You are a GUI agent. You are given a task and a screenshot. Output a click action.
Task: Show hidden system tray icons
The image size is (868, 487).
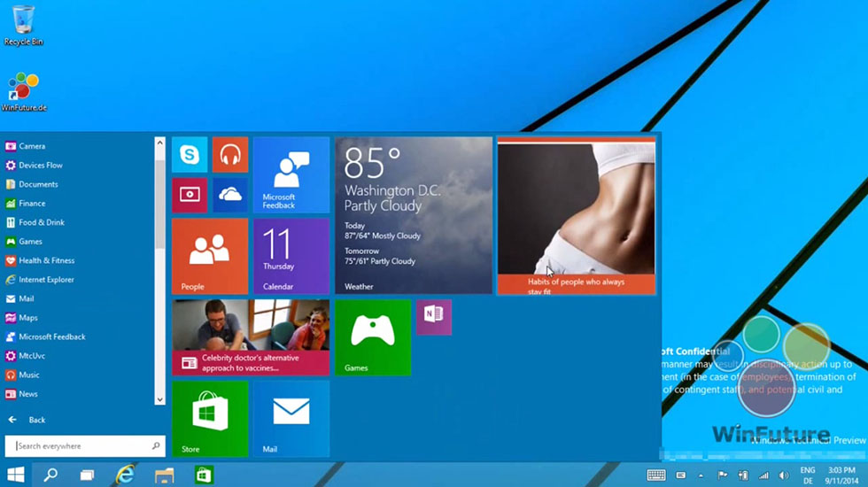pyautogui.click(x=701, y=475)
